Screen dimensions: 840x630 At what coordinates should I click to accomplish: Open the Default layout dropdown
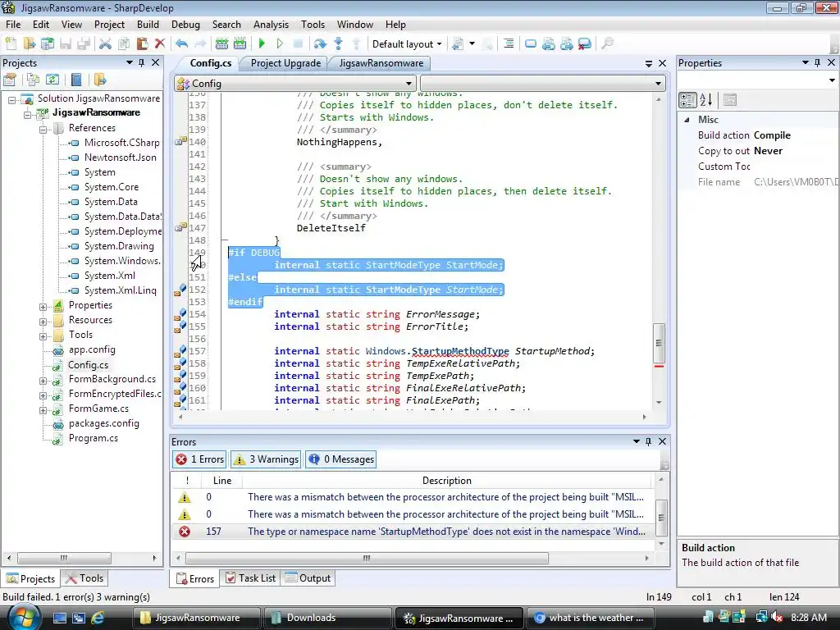coord(407,44)
